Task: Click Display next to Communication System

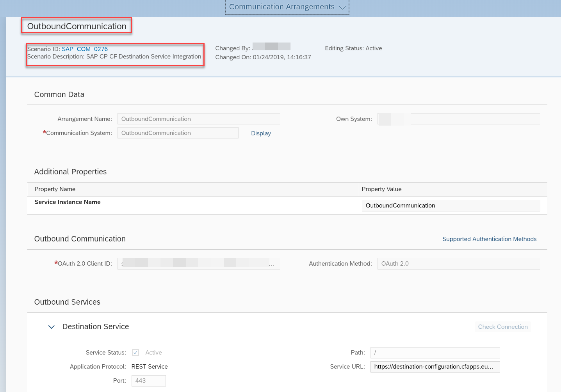Action: 261,133
